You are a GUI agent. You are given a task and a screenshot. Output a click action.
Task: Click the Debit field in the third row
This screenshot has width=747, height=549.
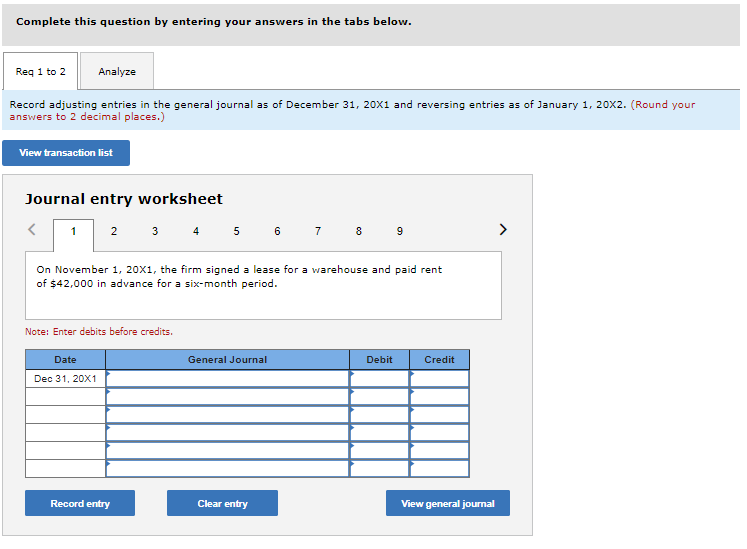[x=380, y=415]
